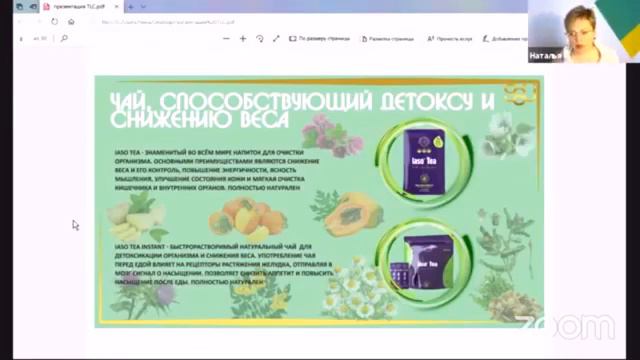The image size is (640, 360).
Task: Start 'Прочесть вслух' read aloud
Action: [449, 39]
